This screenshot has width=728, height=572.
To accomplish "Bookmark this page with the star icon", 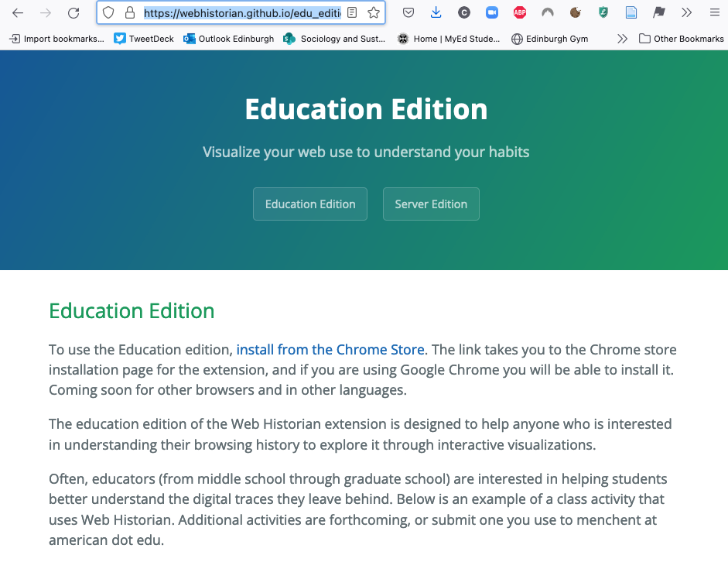I will point(374,12).
